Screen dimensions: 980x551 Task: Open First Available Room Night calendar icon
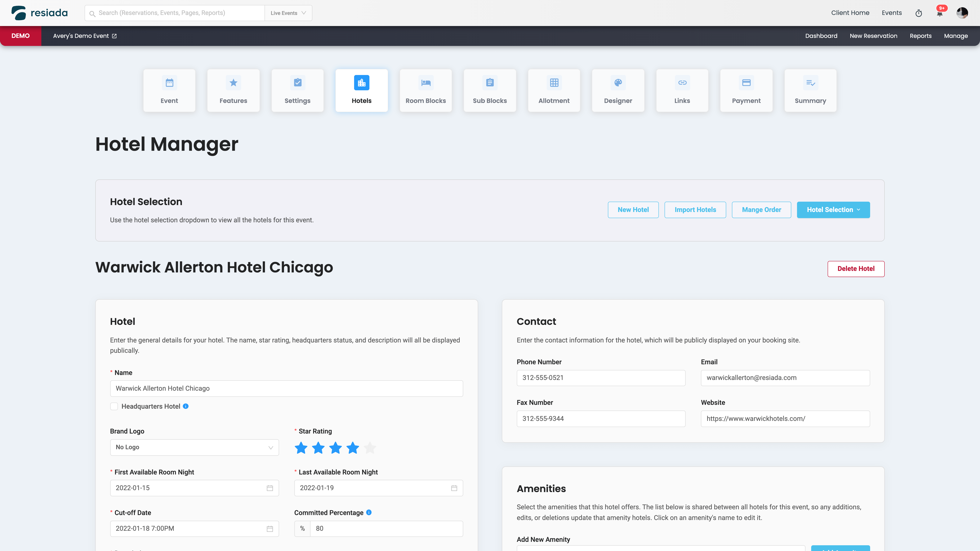tap(270, 488)
